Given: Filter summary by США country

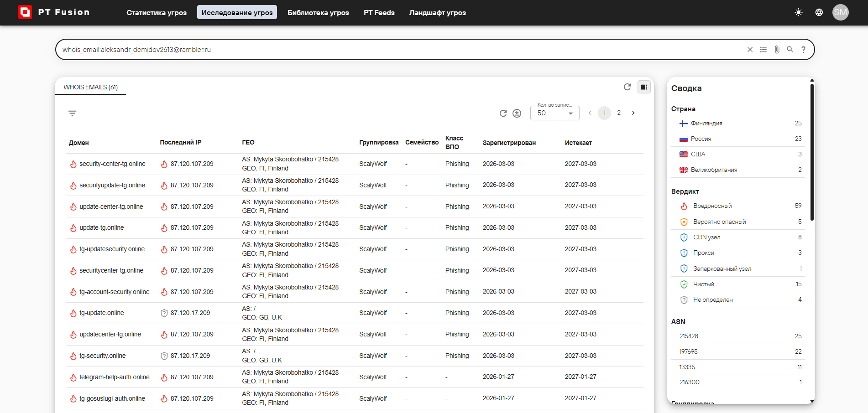Looking at the screenshot, I should coord(738,155).
